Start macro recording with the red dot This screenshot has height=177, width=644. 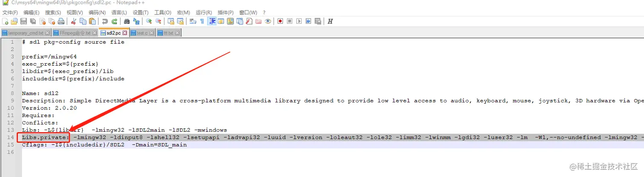pos(280,21)
